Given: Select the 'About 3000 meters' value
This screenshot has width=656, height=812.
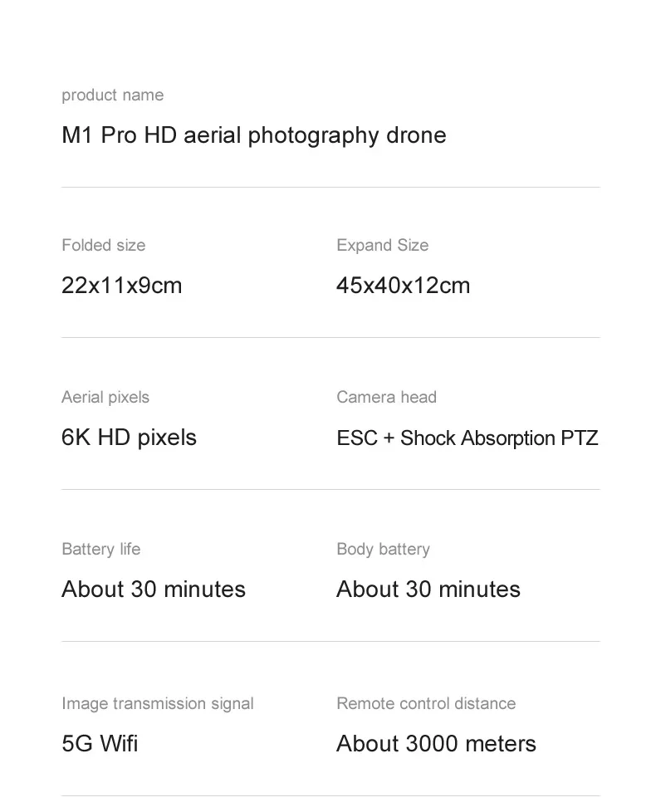Looking at the screenshot, I should 436,744.
